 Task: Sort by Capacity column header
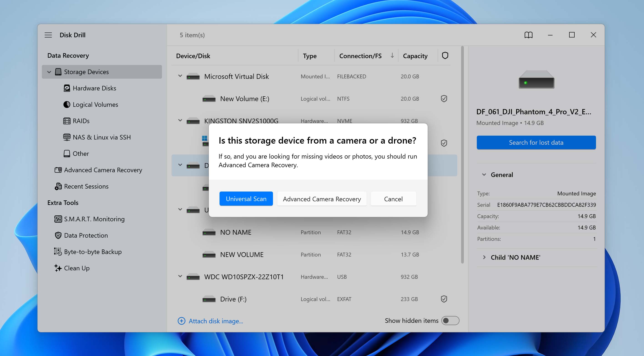click(x=415, y=56)
